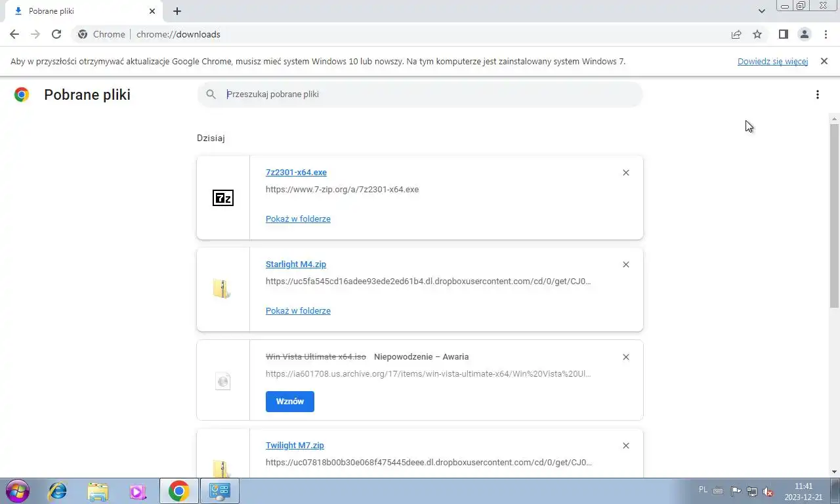Toggle the side panel icon
The image size is (840, 504).
783,34
